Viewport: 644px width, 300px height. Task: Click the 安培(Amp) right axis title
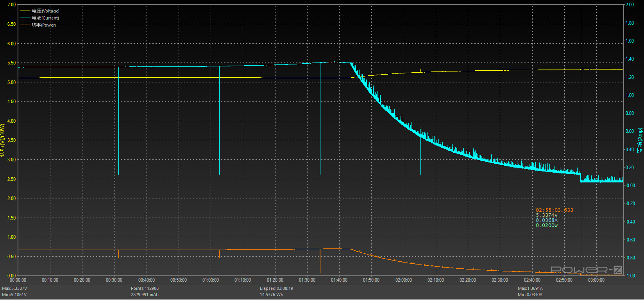pyautogui.click(x=640, y=140)
